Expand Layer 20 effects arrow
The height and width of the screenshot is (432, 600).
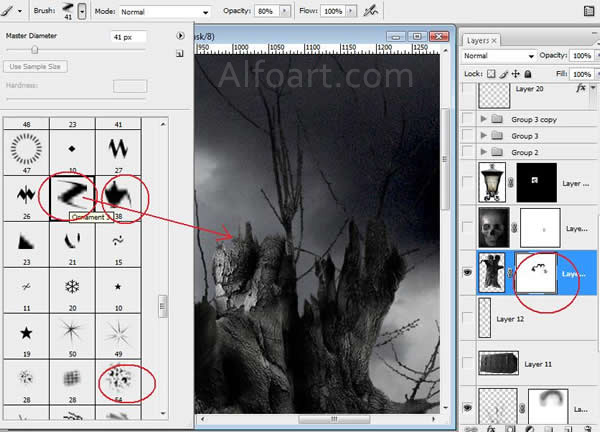coord(593,88)
